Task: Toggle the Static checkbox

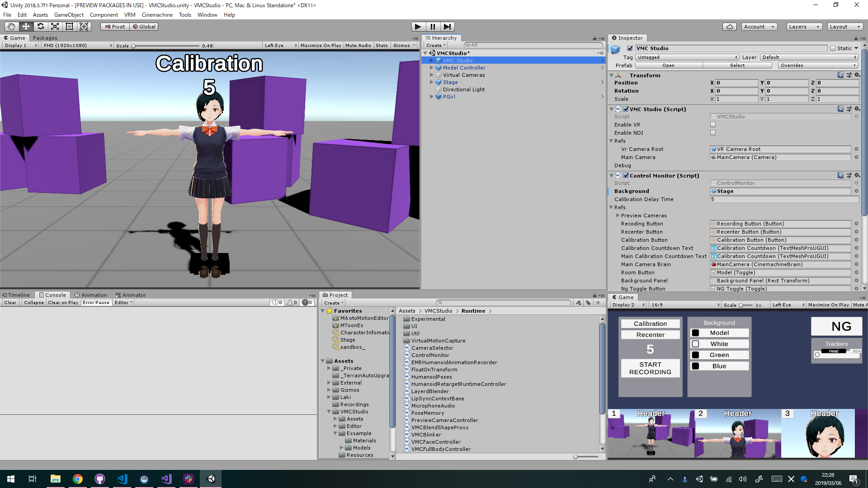Action: click(x=833, y=48)
